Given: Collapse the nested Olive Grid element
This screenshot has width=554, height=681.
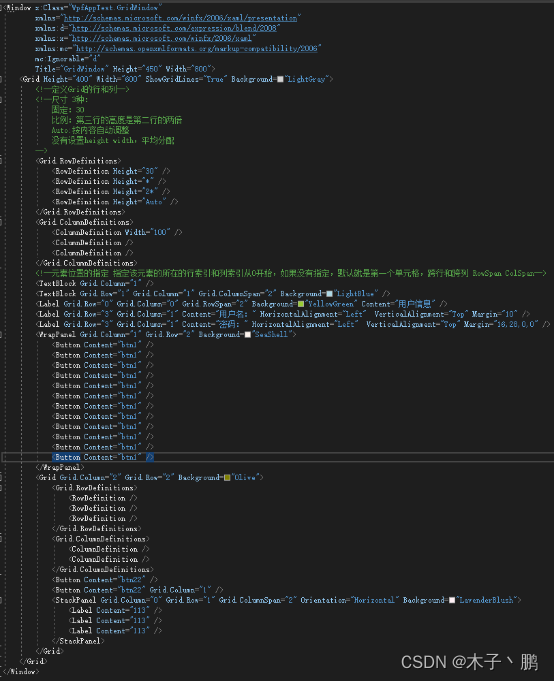Looking at the screenshot, I should pyautogui.click(x=1, y=477).
